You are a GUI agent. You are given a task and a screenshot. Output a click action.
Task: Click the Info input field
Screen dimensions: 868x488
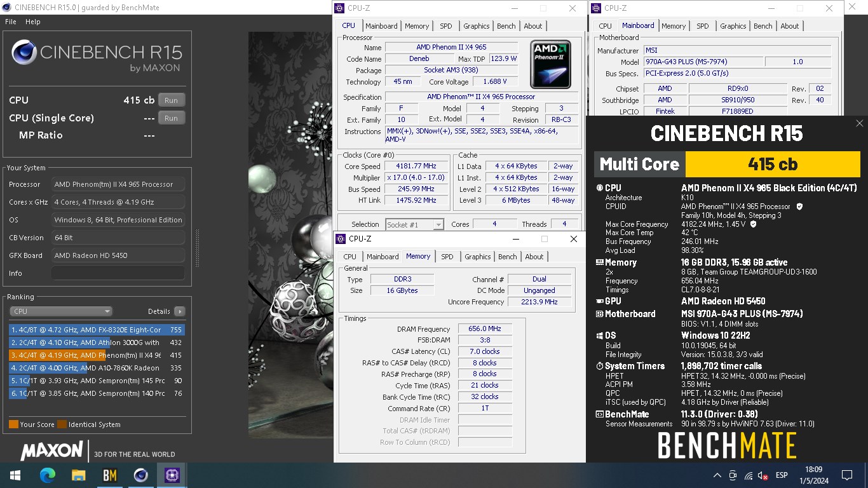118,273
